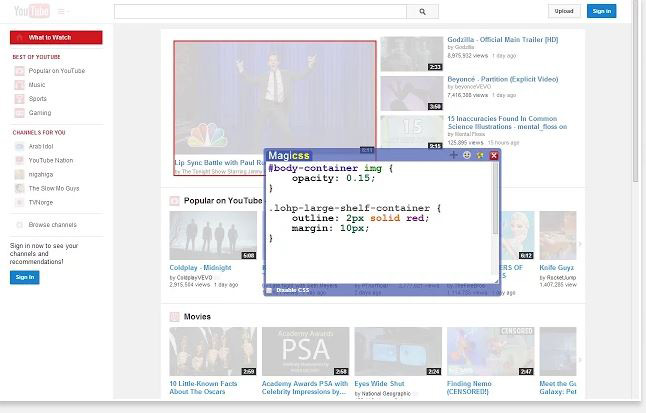Click the Browse channels plus icon

click(x=19, y=225)
